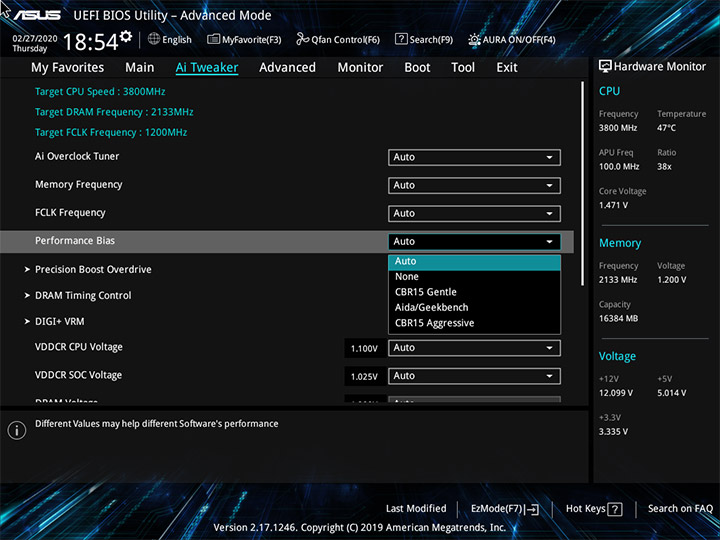The image size is (720, 540).
Task: Click the 1.100V VDDCR CPU value box
Action: (x=365, y=349)
